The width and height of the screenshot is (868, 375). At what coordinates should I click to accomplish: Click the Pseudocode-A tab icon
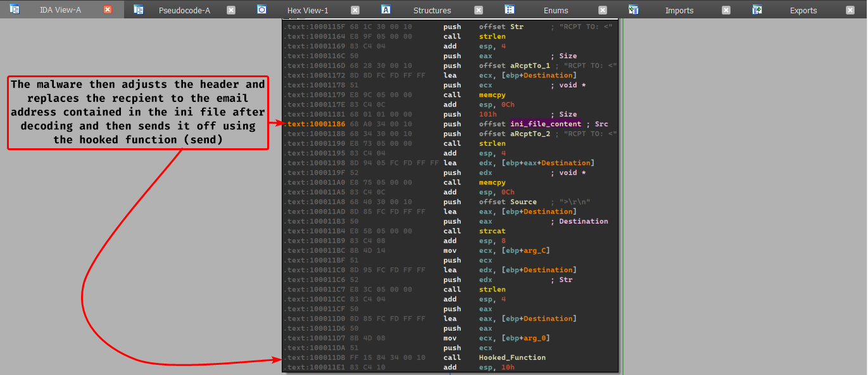coord(139,10)
